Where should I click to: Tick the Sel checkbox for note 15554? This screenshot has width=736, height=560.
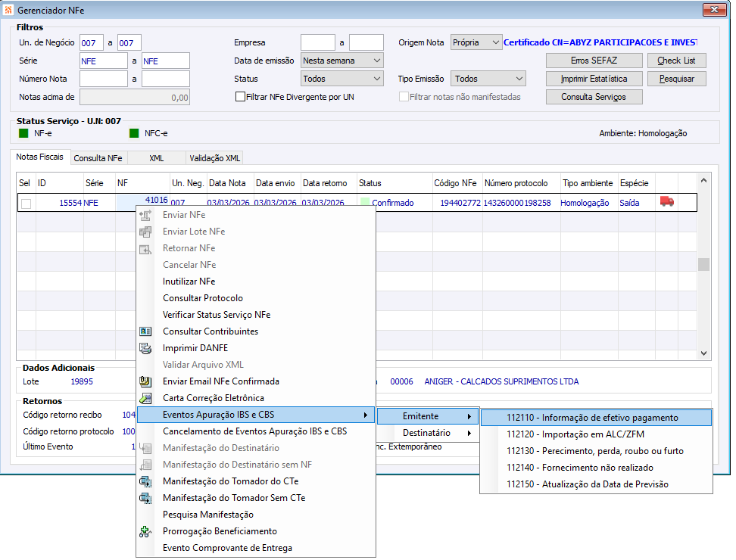(x=27, y=203)
